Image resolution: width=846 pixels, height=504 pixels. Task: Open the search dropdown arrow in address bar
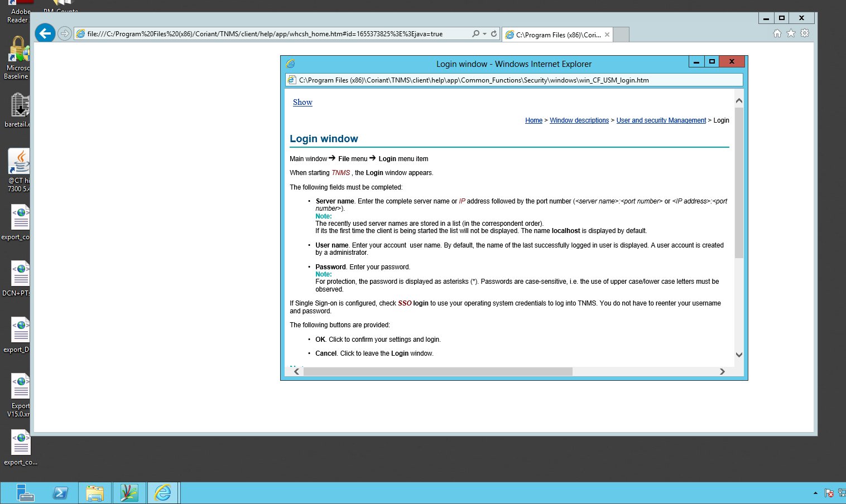coord(484,34)
